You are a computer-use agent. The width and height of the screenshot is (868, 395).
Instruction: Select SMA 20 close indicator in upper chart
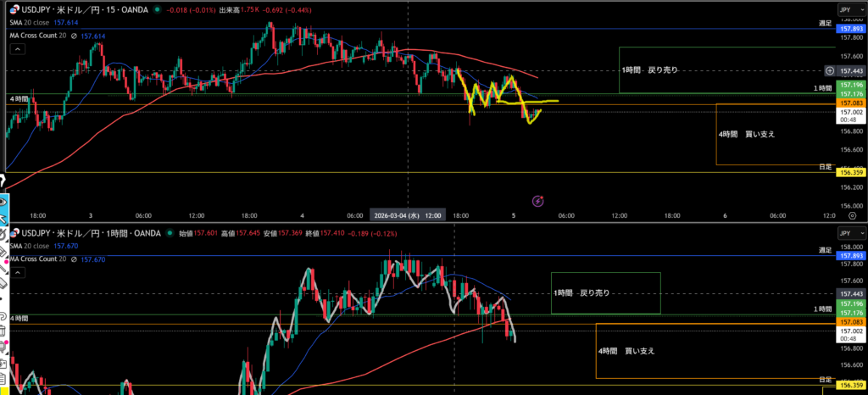click(28, 24)
